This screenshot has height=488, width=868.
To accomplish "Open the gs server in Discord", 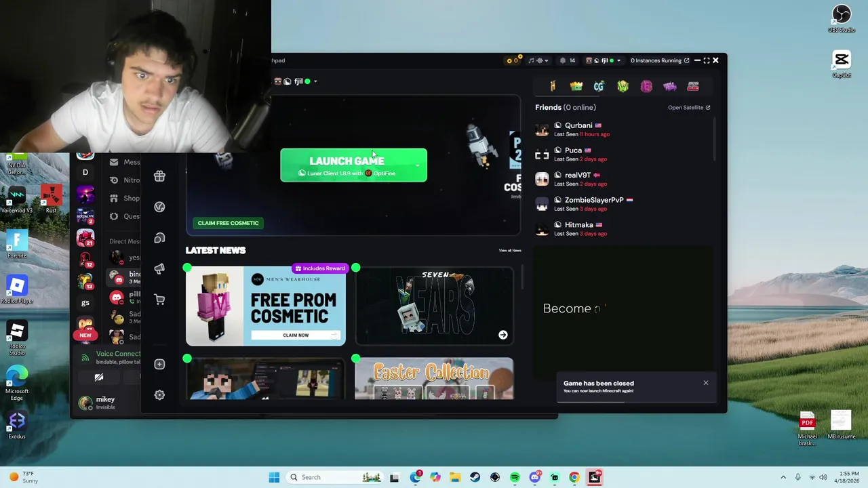I will click(x=85, y=302).
